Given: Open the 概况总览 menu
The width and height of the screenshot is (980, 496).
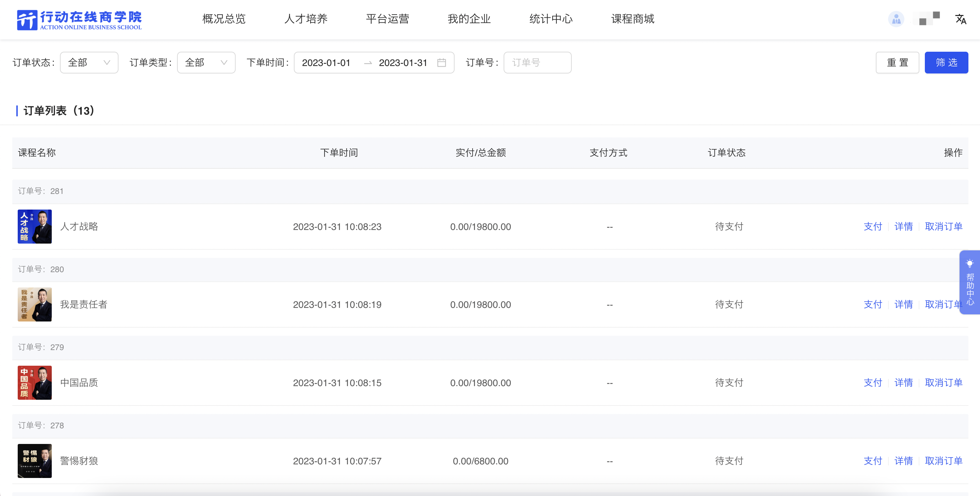Looking at the screenshot, I should pos(224,19).
